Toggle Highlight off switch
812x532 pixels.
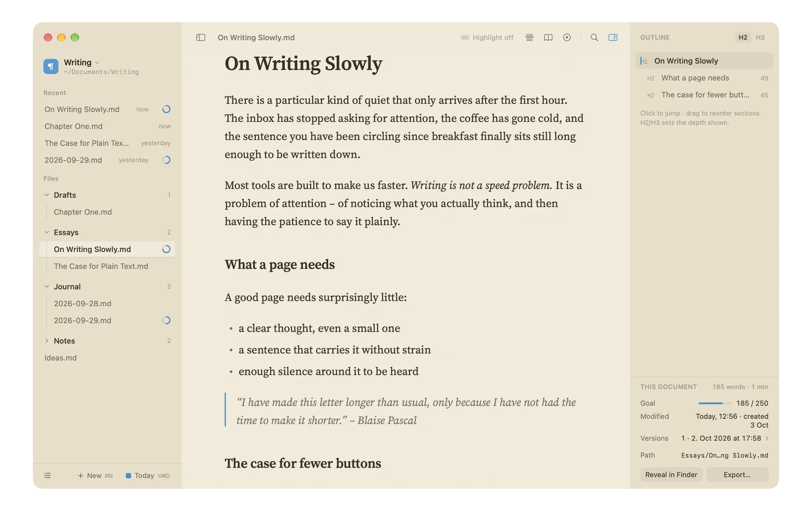click(x=487, y=37)
